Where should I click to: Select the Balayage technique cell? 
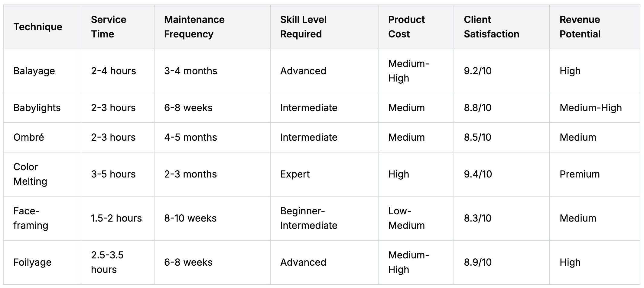pos(34,71)
